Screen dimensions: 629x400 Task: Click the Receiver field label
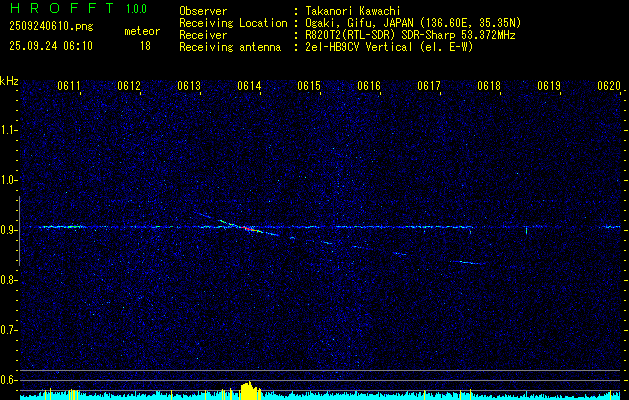(203, 35)
